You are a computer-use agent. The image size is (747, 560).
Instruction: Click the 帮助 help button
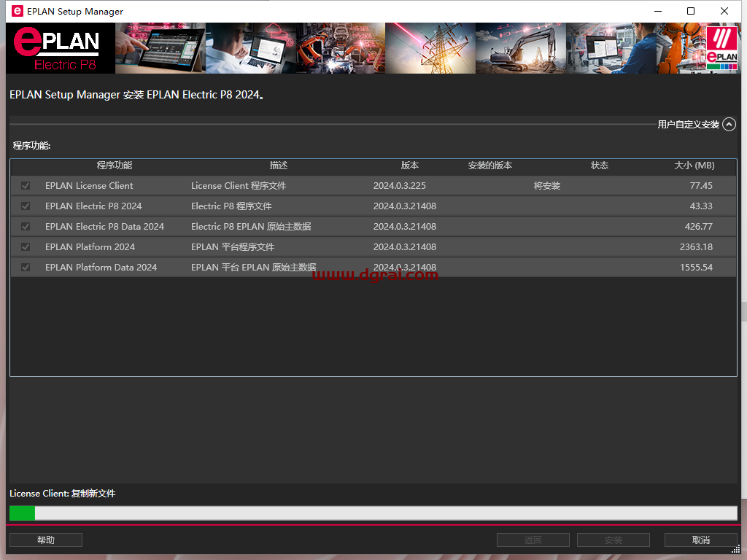[46, 540]
